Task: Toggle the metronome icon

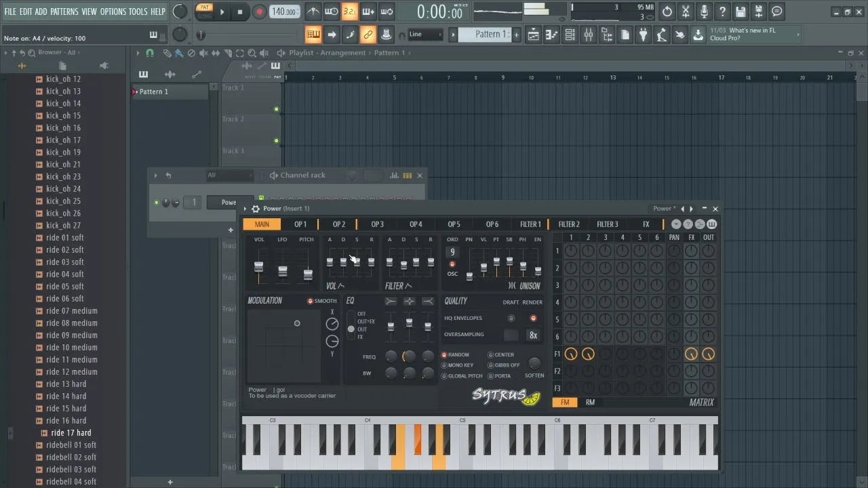Action: pyautogui.click(x=313, y=12)
